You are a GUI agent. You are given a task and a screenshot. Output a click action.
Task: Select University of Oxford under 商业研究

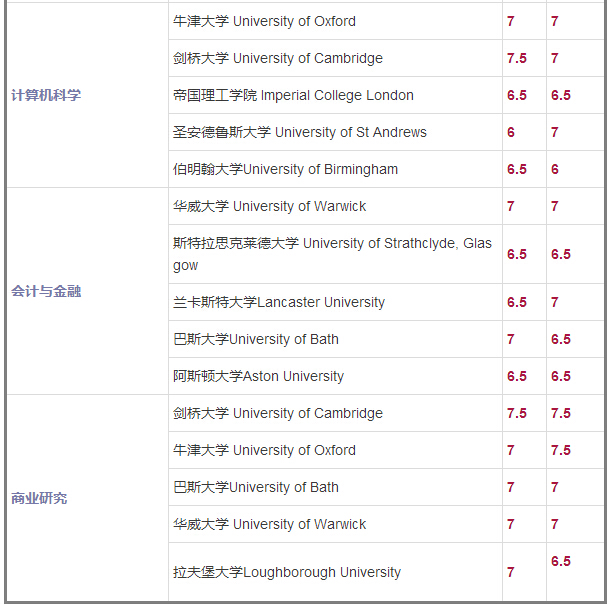pos(264,450)
